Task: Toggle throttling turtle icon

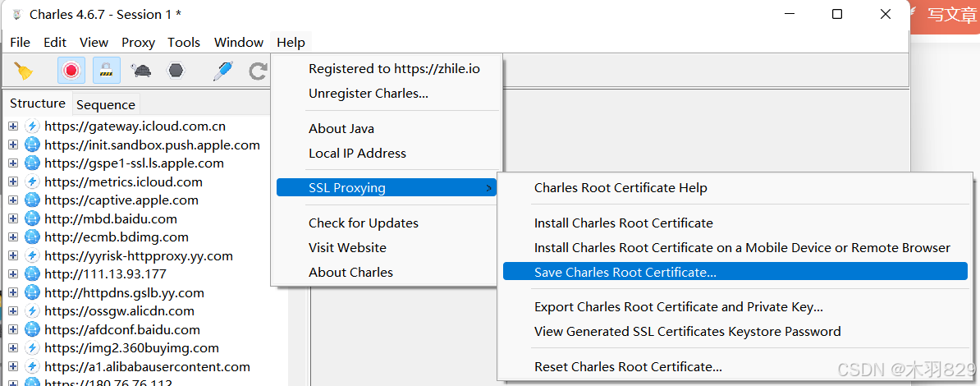Action: point(141,70)
